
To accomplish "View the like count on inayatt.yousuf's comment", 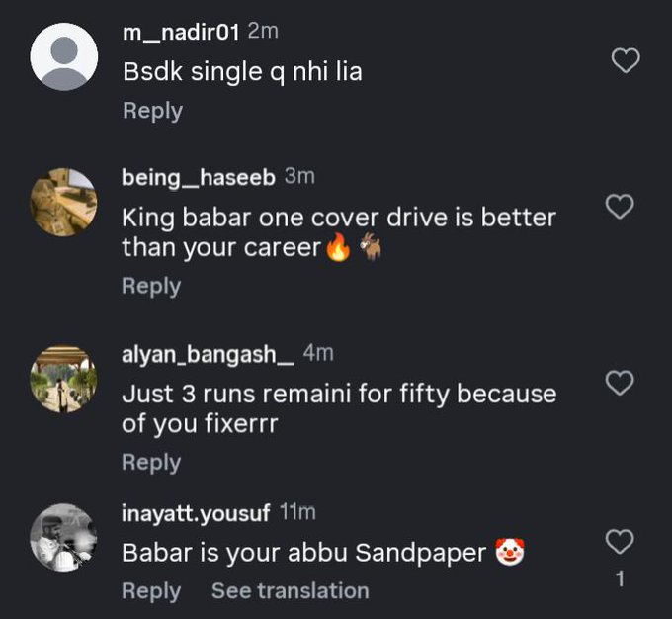I will coord(620,579).
